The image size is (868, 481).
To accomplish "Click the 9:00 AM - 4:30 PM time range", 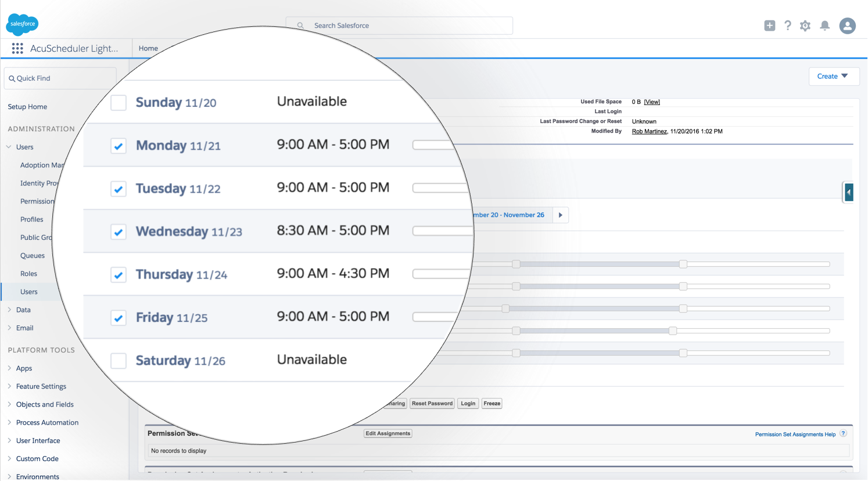I will [333, 274].
